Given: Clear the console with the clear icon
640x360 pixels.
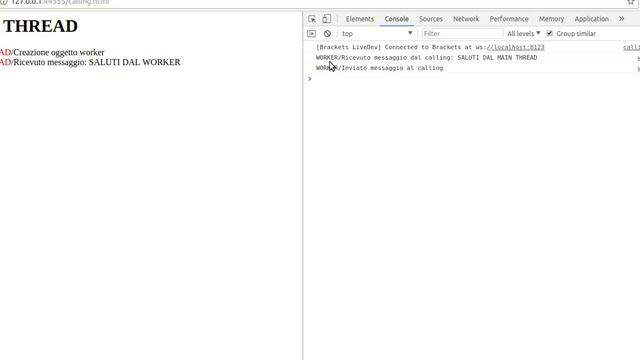Looking at the screenshot, I should click(x=327, y=33).
